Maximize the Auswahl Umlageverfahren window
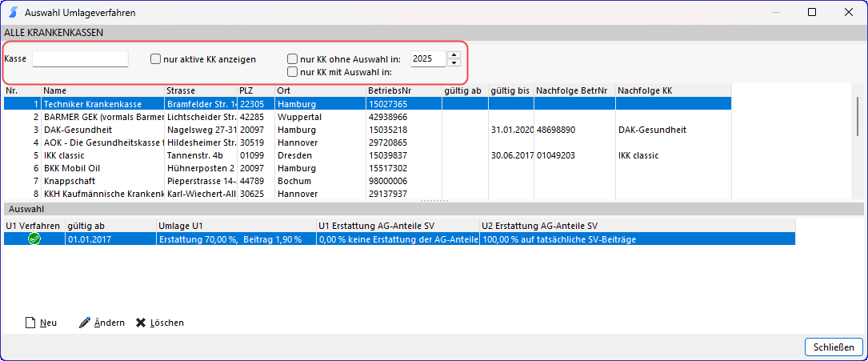Image resolution: width=868 pixels, height=361 pixels. [x=812, y=12]
